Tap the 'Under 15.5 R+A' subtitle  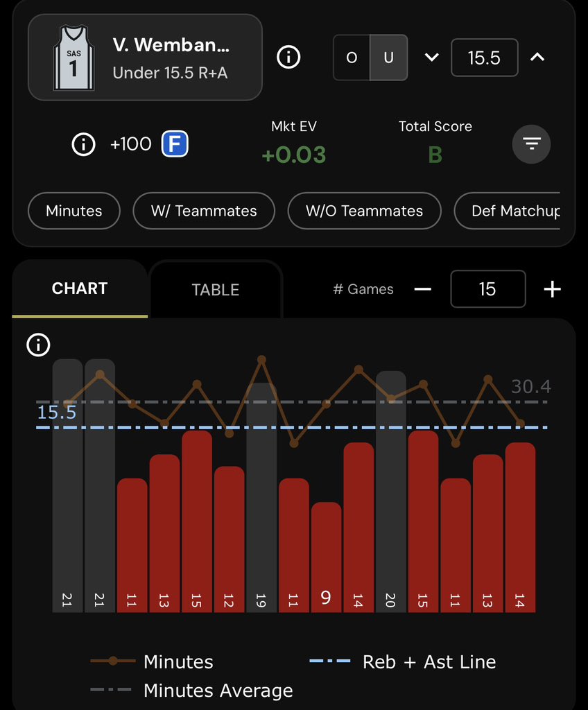point(171,73)
